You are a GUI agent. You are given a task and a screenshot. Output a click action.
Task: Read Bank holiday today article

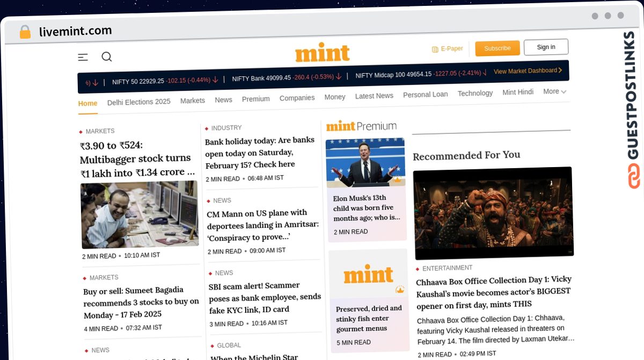(x=260, y=152)
